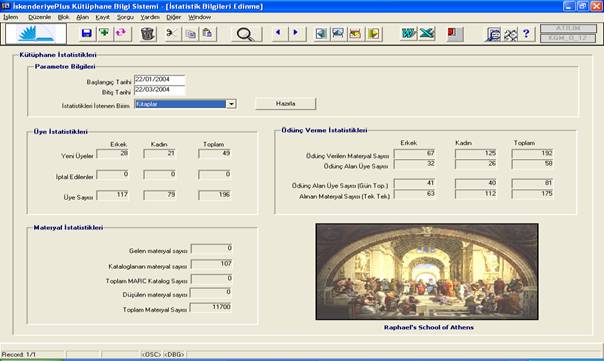Open the Window menu
Image resolution: width=604 pixels, height=361 pixels.
click(199, 17)
